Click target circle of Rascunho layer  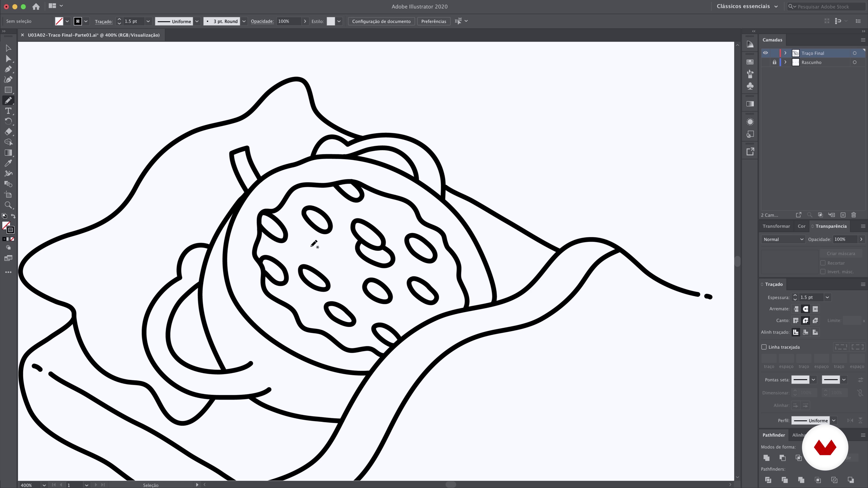[854, 62]
